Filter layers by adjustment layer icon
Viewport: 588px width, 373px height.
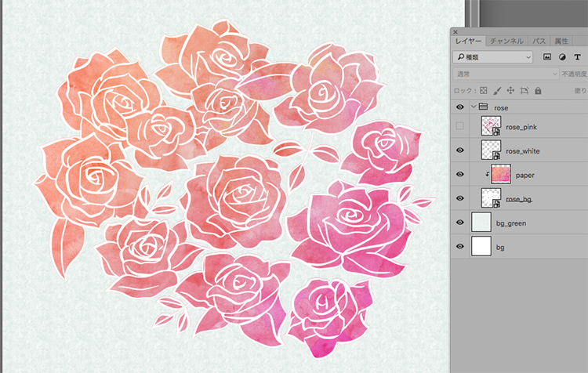click(562, 57)
